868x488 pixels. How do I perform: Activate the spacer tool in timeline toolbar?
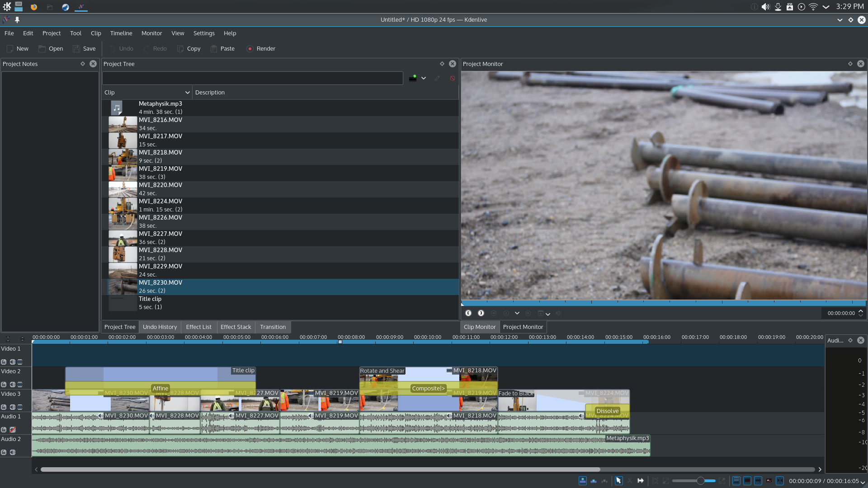[x=641, y=481]
